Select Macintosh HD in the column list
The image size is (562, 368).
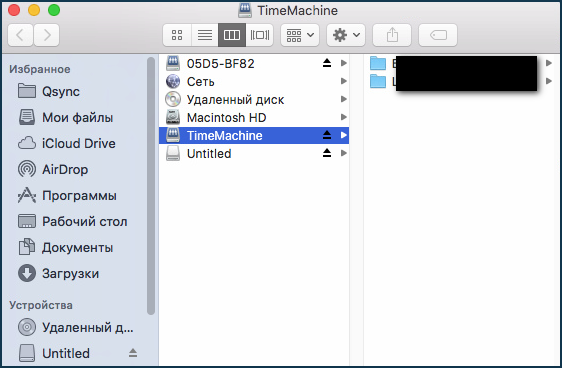click(254, 118)
